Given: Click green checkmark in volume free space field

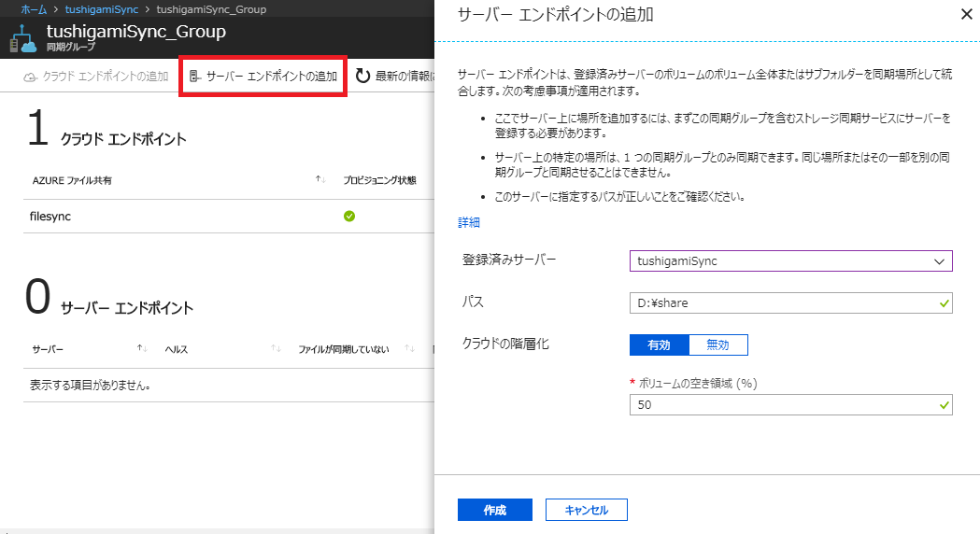Looking at the screenshot, I should pyautogui.click(x=944, y=405).
